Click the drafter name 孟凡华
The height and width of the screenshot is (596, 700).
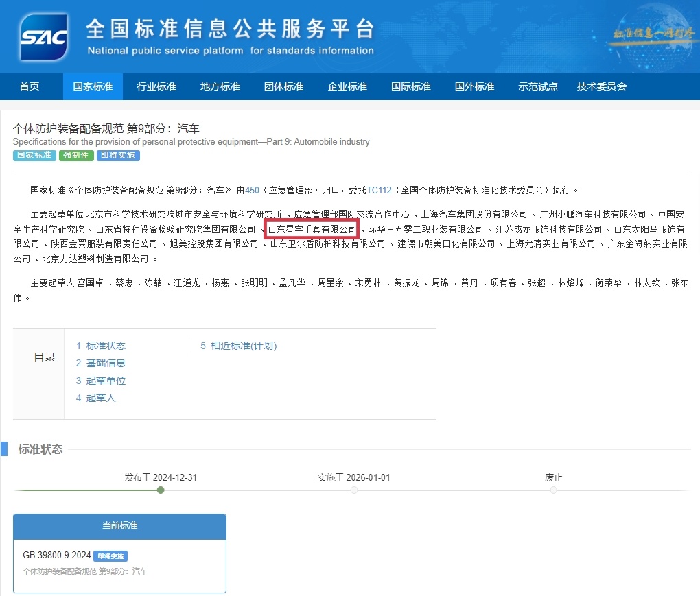point(292,283)
